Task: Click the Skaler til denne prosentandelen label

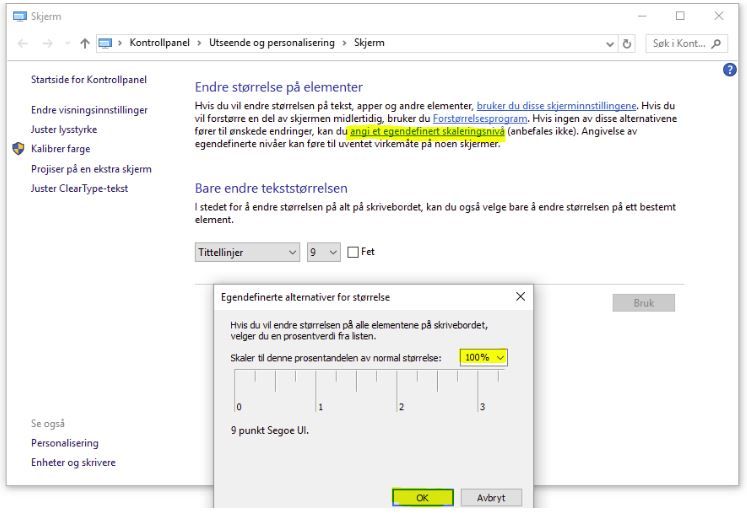Action: click(336, 358)
